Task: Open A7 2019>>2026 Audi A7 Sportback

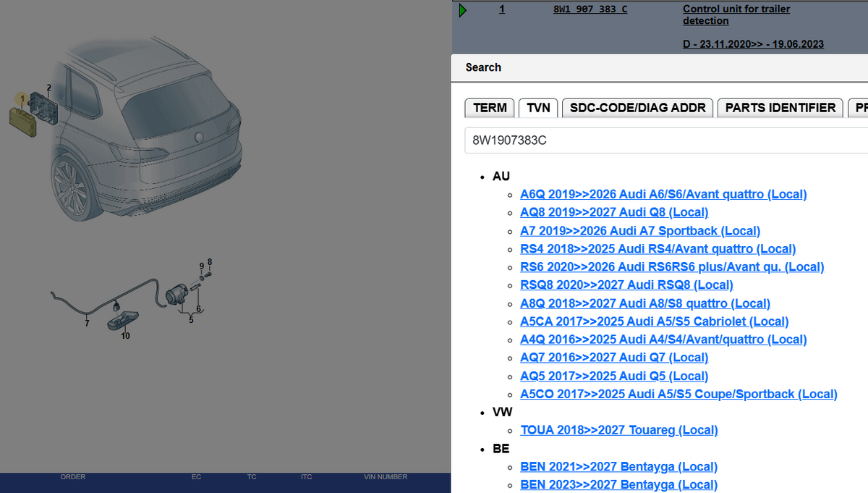Action: (x=640, y=231)
